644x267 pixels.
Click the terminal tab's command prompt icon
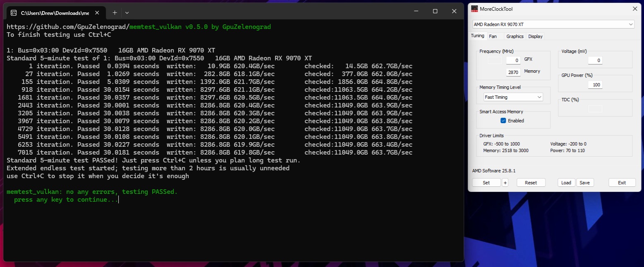13,13
